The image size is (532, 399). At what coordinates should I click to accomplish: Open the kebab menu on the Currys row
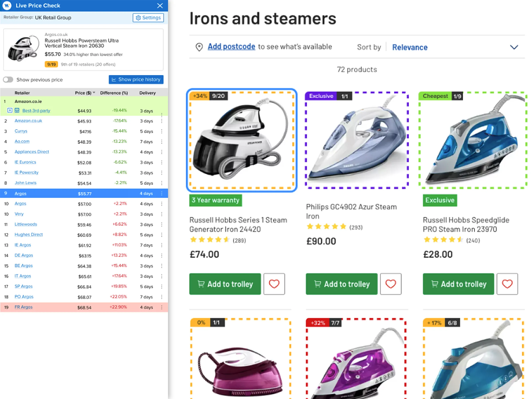pos(162,131)
